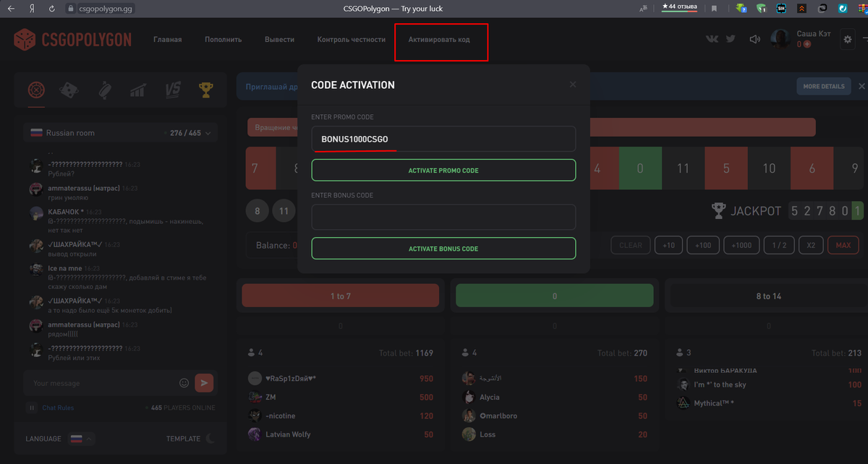This screenshot has width=868, height=464.
Task: Reload the page in browser
Action: point(51,9)
